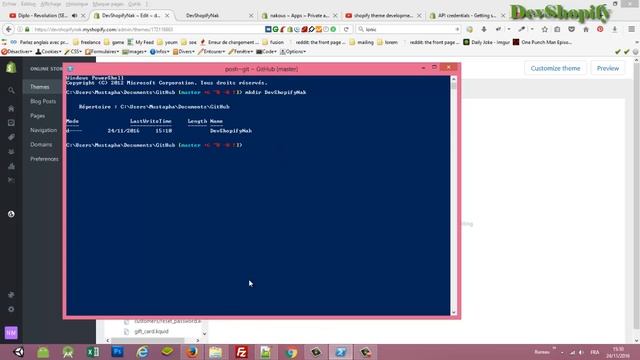Open the Infos web developer dropdown
Screen dimensions: 640x360
[x=160, y=52]
